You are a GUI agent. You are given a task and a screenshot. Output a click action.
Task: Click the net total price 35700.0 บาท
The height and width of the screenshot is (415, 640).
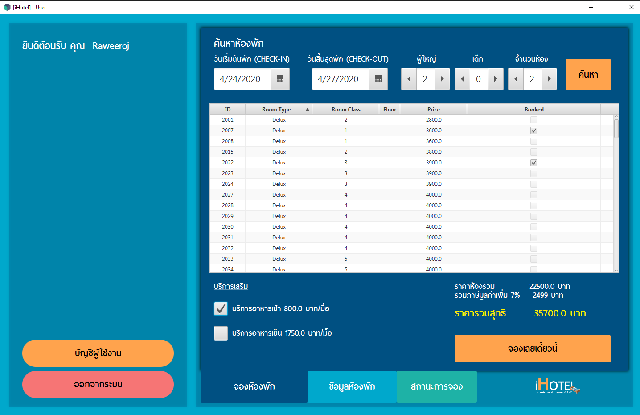[560, 313]
